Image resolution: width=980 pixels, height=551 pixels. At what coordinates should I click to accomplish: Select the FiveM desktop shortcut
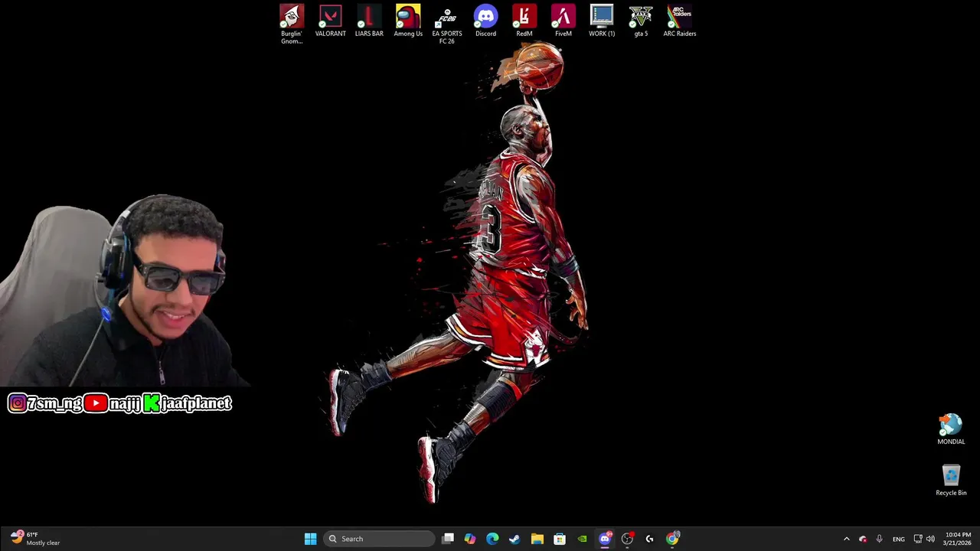coord(563,21)
